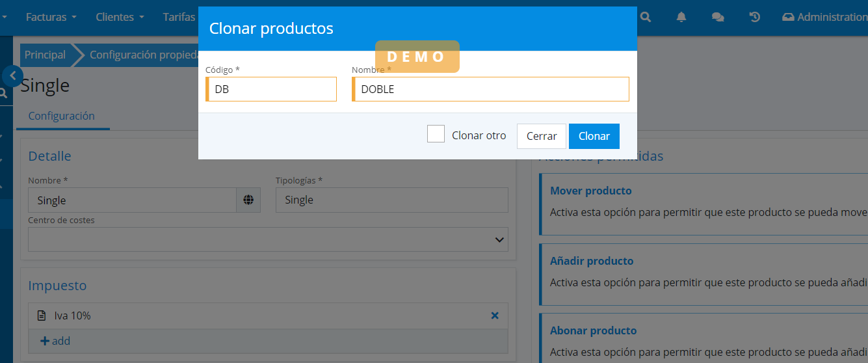
Task: Switch to the Configuración tab
Action: pyautogui.click(x=62, y=116)
